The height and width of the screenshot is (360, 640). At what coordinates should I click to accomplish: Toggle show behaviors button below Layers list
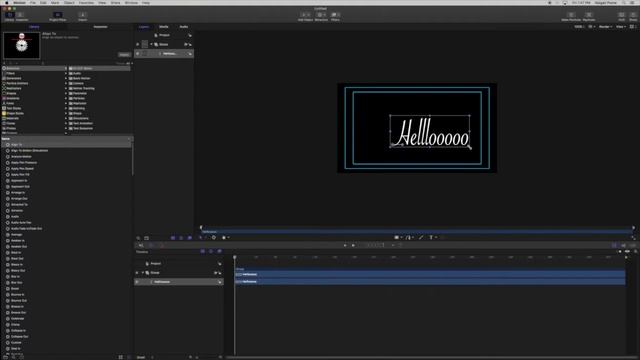click(x=181, y=238)
